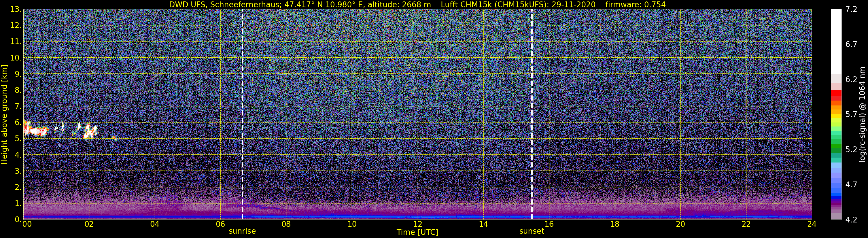This screenshot has width=868, height=238.
Task: Click the time axis tick label 12
Action: (417, 224)
